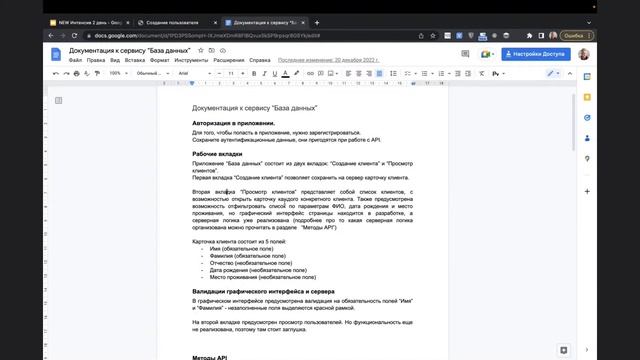
Task: Open the input tools pen icon
Action: (496, 73)
